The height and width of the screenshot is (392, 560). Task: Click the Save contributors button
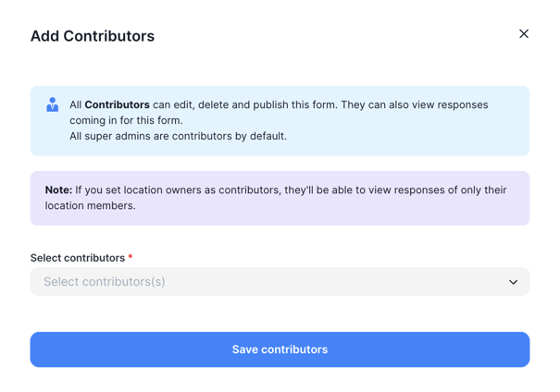(280, 349)
